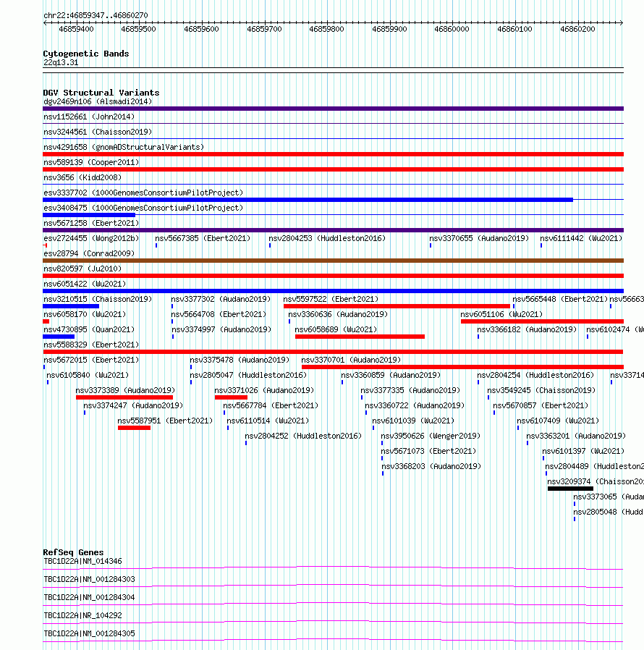Click the black nsv3209374 variant bar
This screenshot has height=650, width=644.
pyautogui.click(x=570, y=489)
